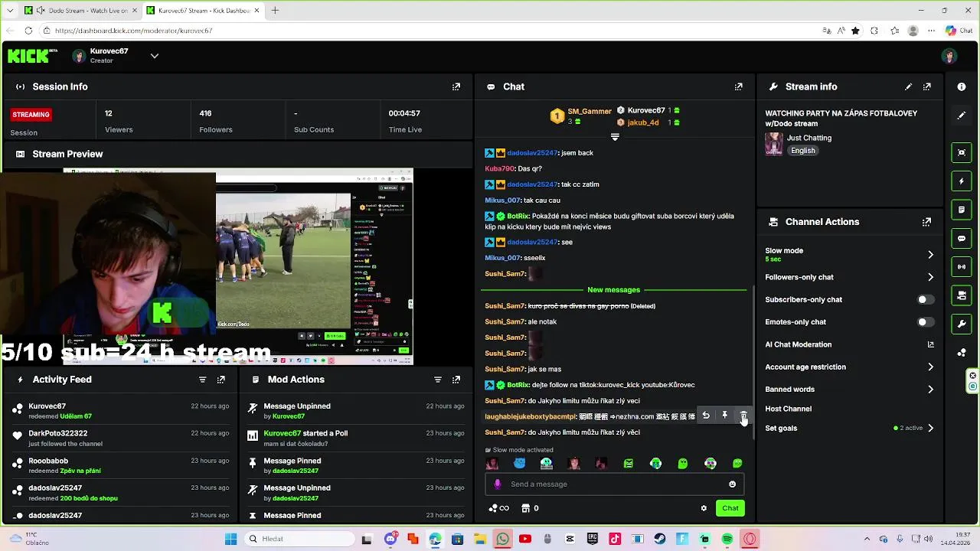The height and width of the screenshot is (551, 980).
Task: Pin the hovered chat message
Action: pos(724,416)
